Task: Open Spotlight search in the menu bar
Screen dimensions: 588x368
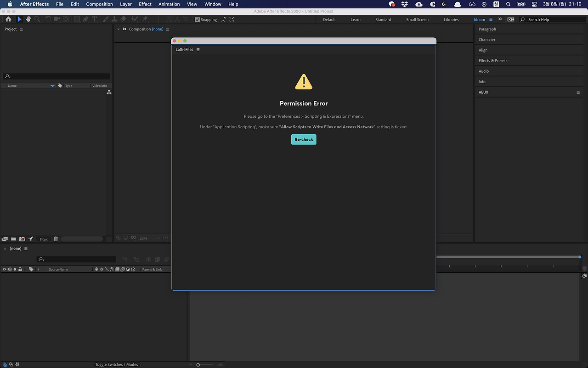Action: (508, 4)
